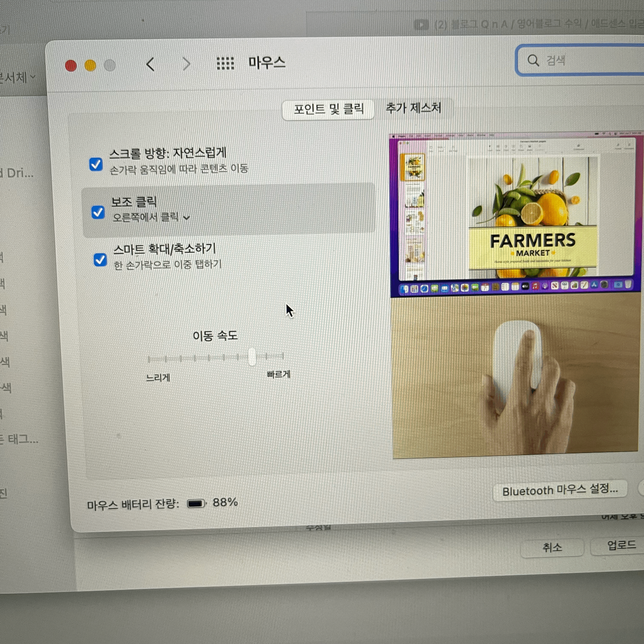Click 취소 button in background window
Screen dimensions: 644x644
click(552, 547)
